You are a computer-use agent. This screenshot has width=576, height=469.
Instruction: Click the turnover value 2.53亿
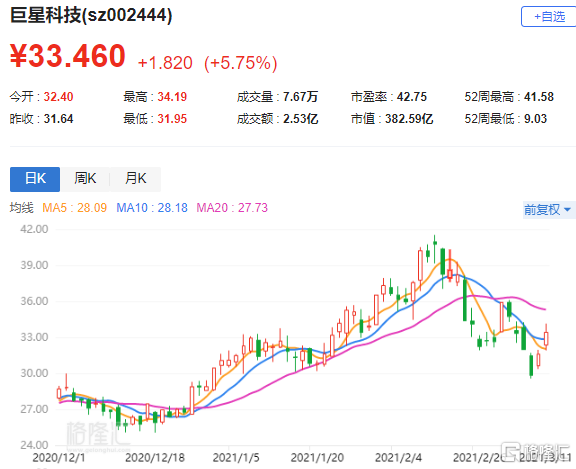pos(300,119)
